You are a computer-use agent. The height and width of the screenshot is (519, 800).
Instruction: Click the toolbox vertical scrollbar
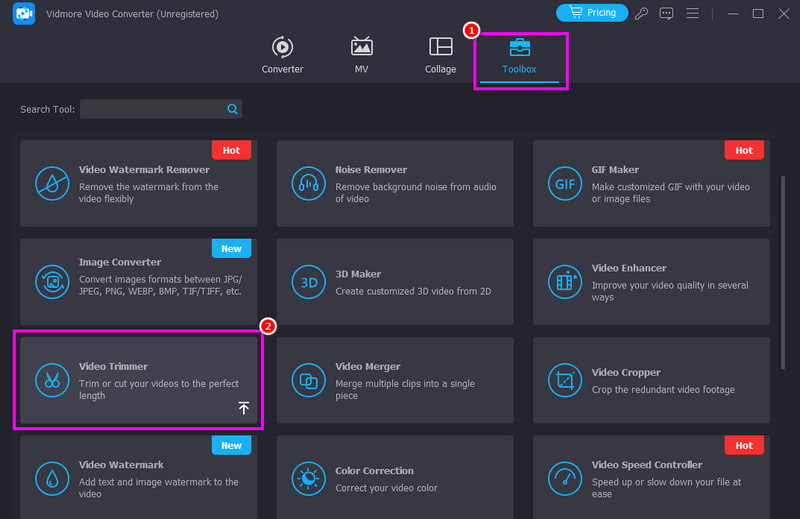point(783,272)
